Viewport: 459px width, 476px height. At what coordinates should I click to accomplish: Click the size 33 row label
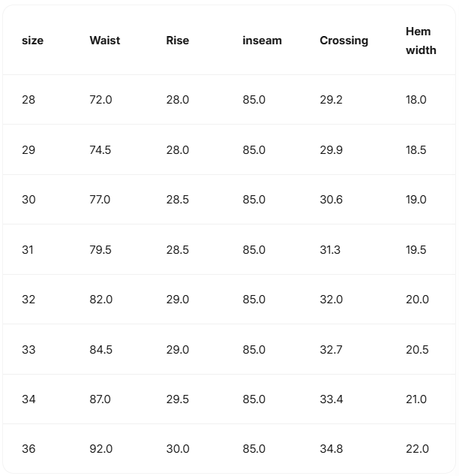[28, 350]
